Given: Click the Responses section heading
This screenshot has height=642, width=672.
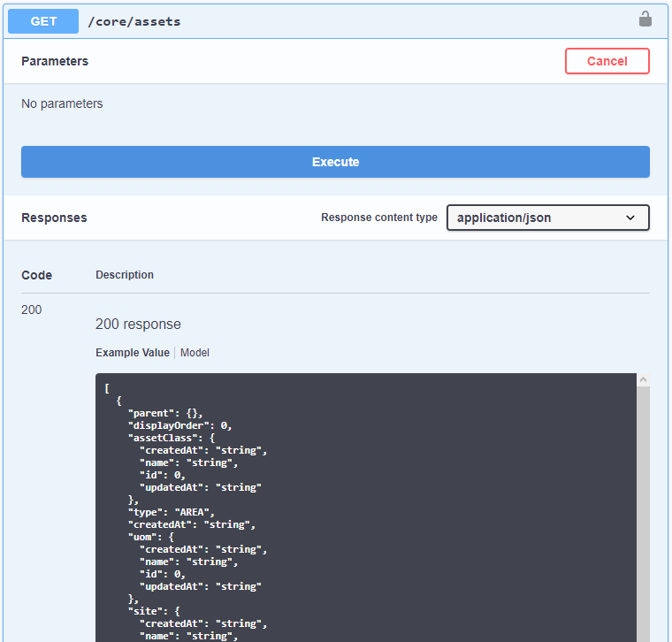Looking at the screenshot, I should click(x=54, y=218).
